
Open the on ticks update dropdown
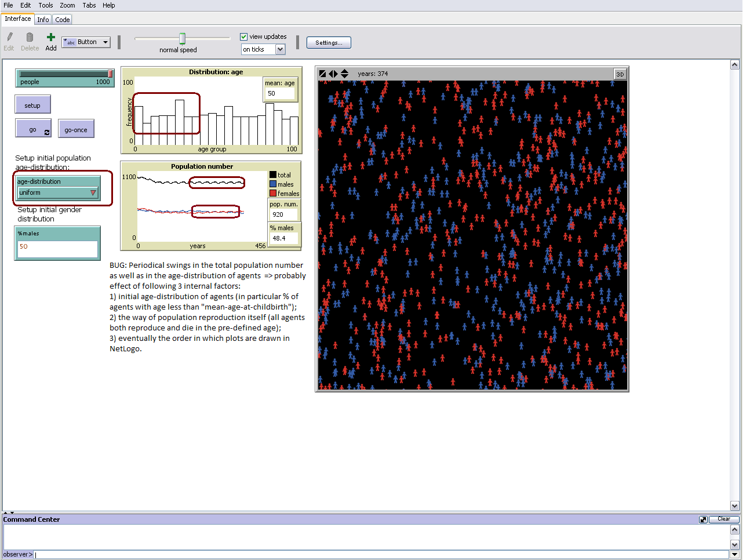pos(280,49)
